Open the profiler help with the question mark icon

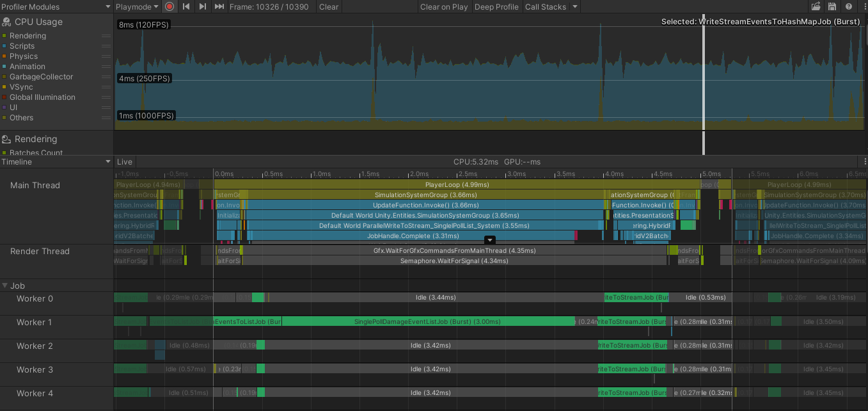[848, 6]
